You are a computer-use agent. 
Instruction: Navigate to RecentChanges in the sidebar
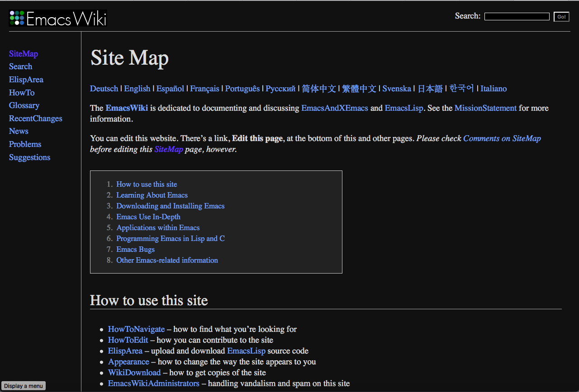(35, 118)
